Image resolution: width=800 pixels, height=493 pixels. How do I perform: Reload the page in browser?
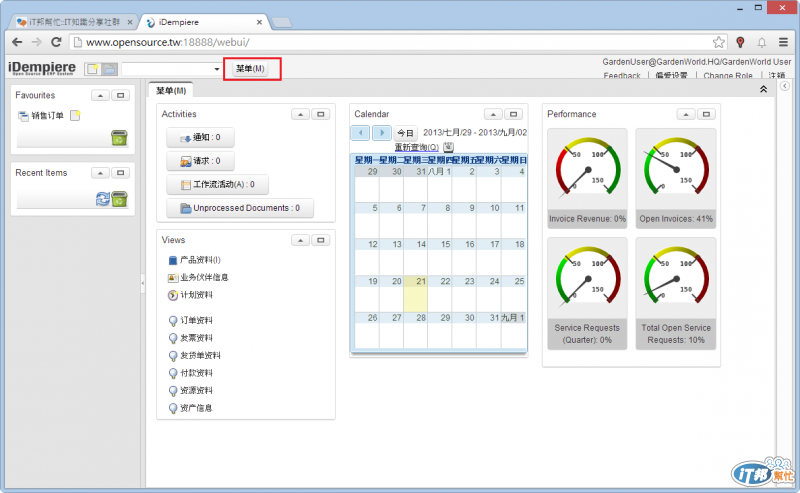pyautogui.click(x=56, y=42)
